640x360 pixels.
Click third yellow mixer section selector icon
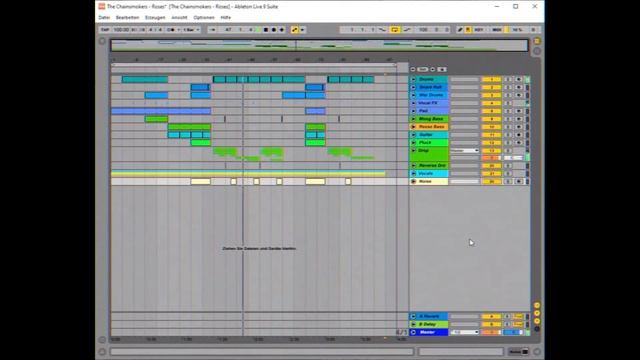pos(537,321)
